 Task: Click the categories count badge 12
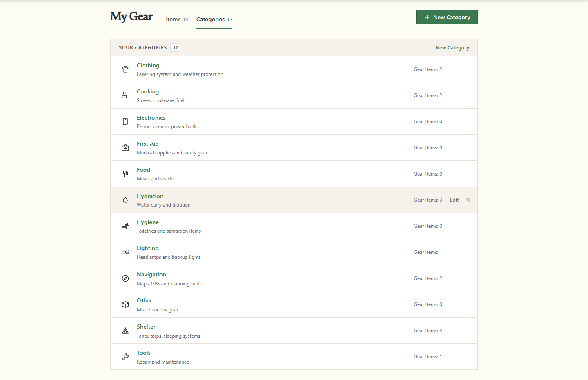[176, 48]
